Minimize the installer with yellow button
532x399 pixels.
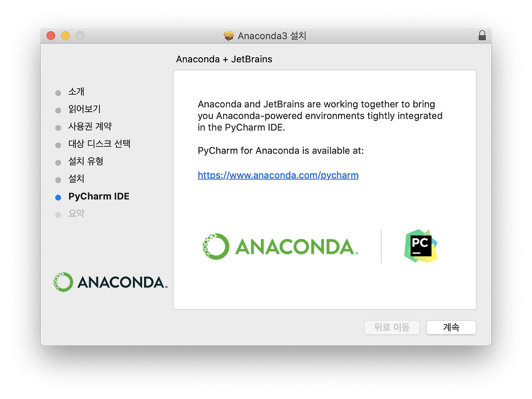66,36
